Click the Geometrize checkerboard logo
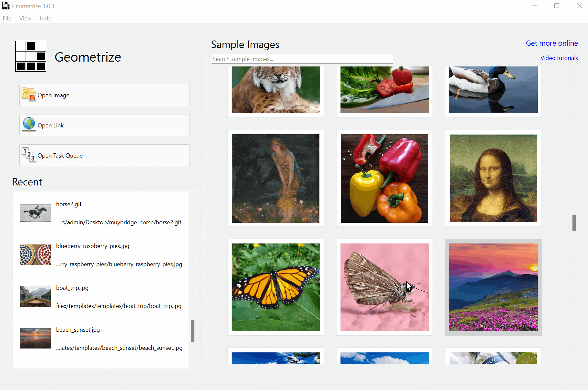 [31, 56]
